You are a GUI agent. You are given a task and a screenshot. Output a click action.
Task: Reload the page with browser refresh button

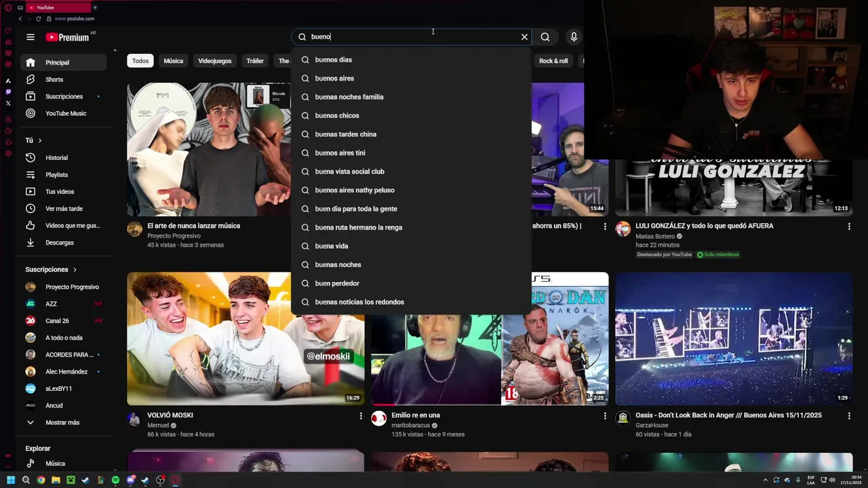coord(38,19)
